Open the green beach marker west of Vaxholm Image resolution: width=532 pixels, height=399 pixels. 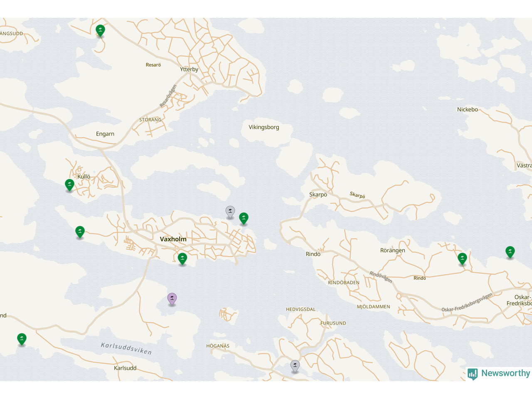[x=80, y=232]
